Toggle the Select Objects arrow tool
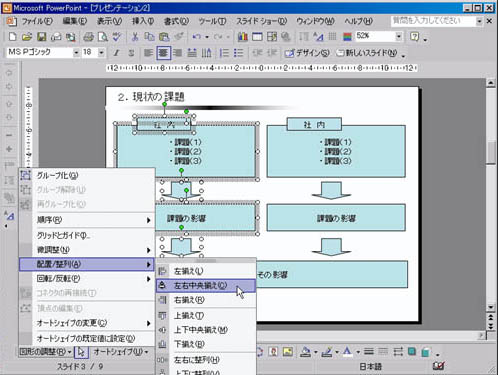 81,352
